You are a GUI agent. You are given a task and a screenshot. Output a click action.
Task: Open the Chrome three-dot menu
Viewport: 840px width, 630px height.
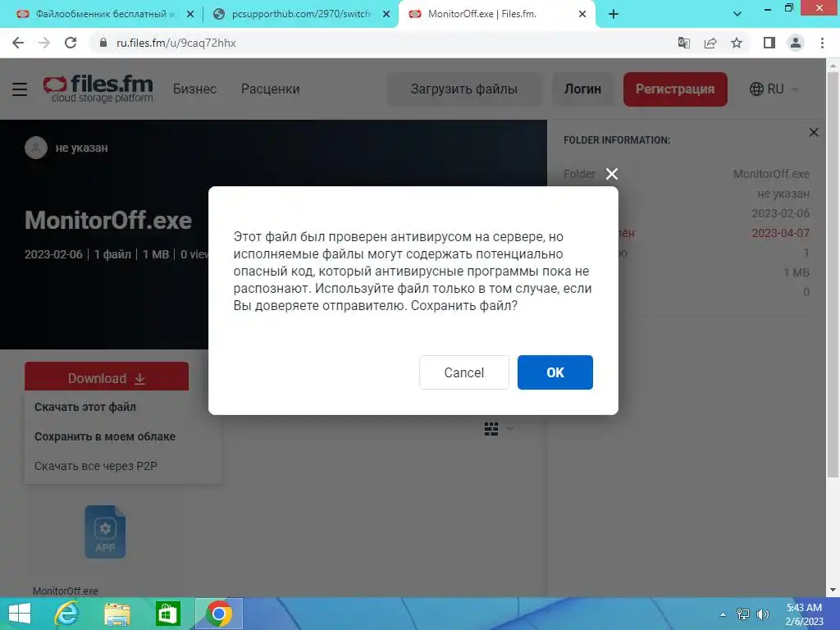(x=822, y=43)
